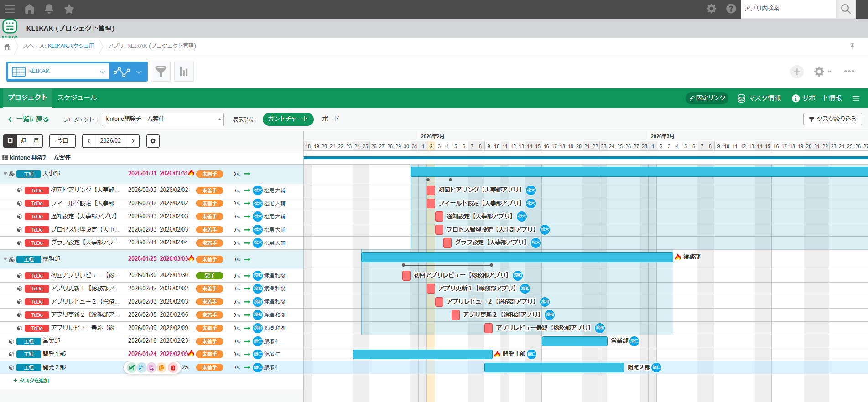Collapse the 人事部 process group
The height and width of the screenshot is (402, 868).
pyautogui.click(x=5, y=174)
